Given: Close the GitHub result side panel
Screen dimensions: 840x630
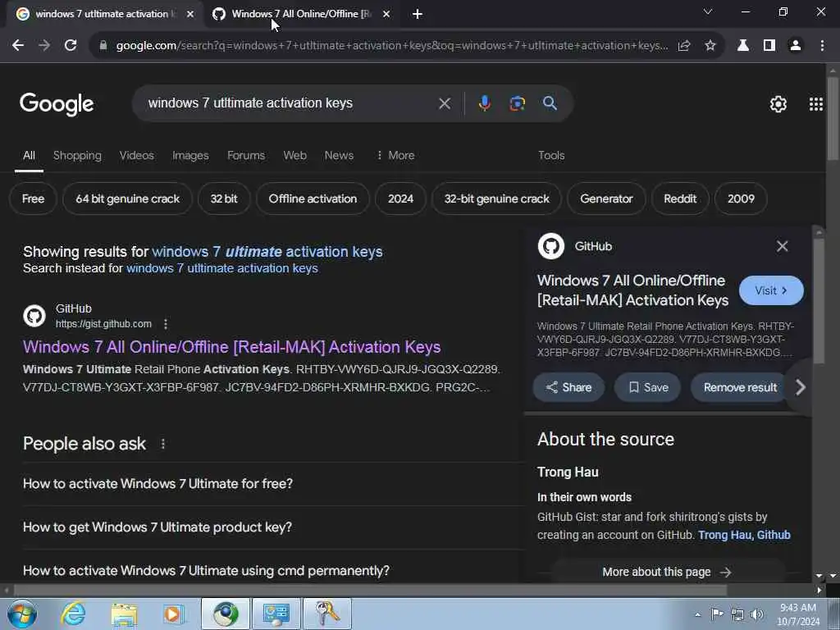Looking at the screenshot, I should pyautogui.click(x=782, y=246).
